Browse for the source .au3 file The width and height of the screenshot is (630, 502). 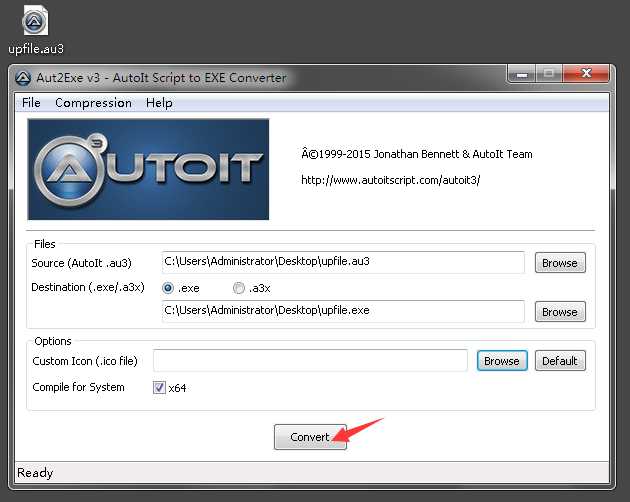560,263
